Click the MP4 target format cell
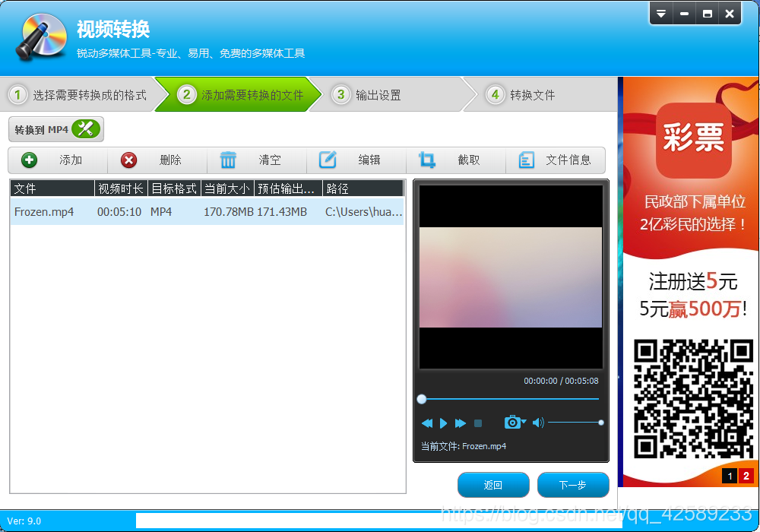 click(161, 212)
